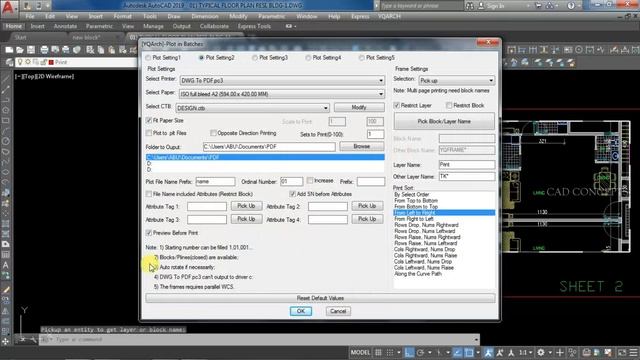Click the Plot printer icon in toolbar
640x360 pixels.
(44, 50)
